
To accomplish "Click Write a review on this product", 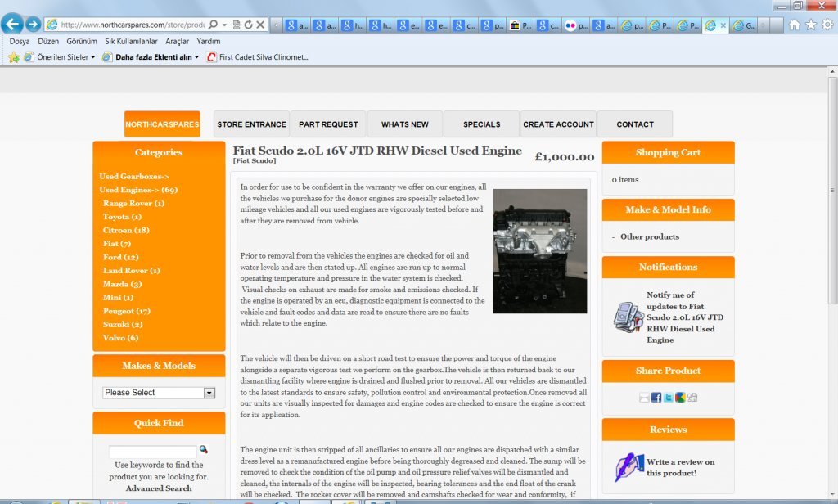I will pyautogui.click(x=680, y=467).
